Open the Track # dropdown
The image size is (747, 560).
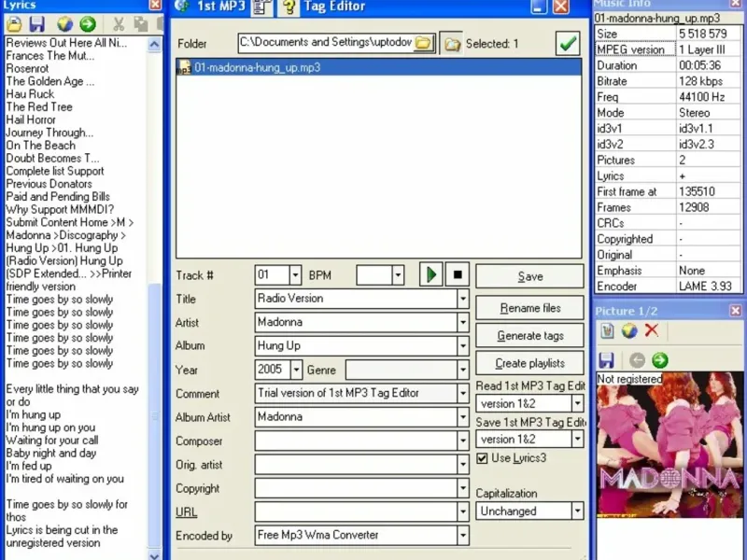(295, 274)
